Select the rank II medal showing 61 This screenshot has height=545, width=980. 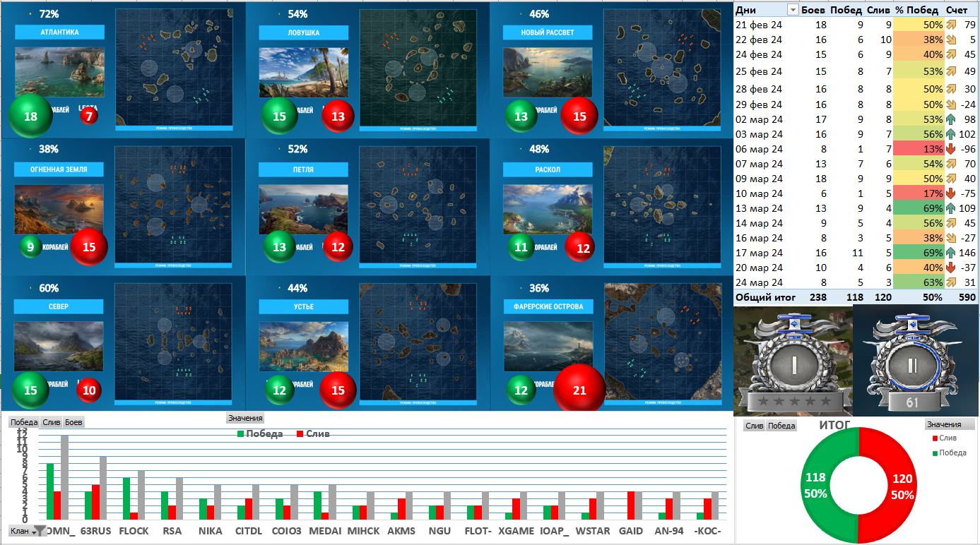[x=913, y=361]
